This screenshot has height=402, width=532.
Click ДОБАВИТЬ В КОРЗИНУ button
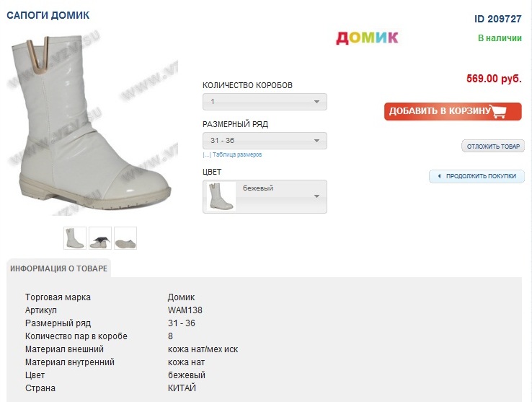tap(453, 111)
